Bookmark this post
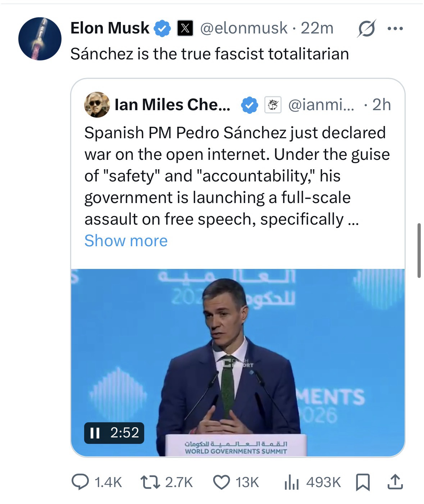The height and width of the screenshot is (504, 424). pyautogui.click(x=363, y=482)
